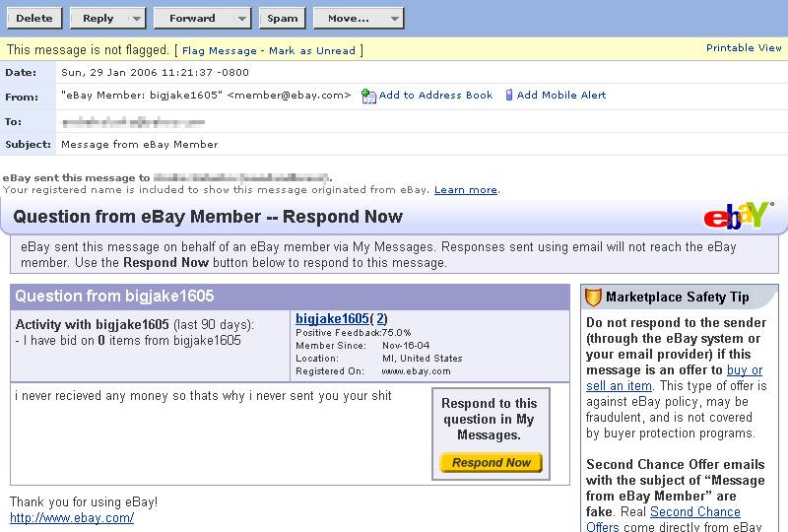Open the Second Chance Offers link
The image size is (788, 532).
pos(663,519)
